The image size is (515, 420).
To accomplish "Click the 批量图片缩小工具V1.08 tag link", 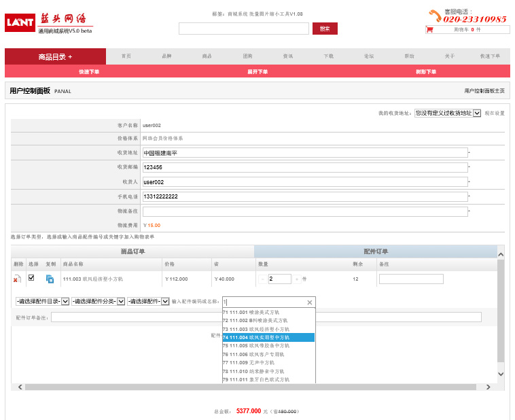I will pos(276,14).
